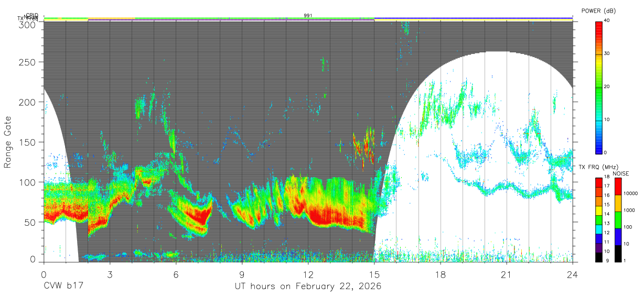Click the 30 label on power scale
This screenshot has height=297, width=644.
click(x=607, y=54)
